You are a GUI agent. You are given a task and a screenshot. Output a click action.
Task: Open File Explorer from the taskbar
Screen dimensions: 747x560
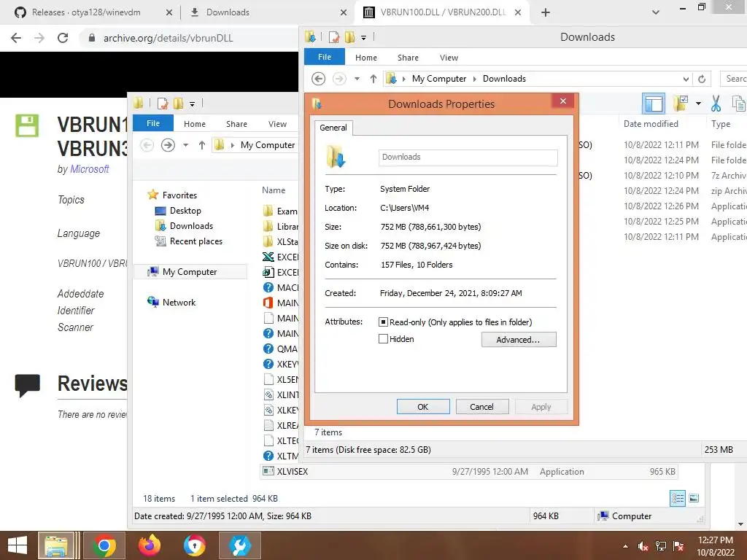point(56,545)
